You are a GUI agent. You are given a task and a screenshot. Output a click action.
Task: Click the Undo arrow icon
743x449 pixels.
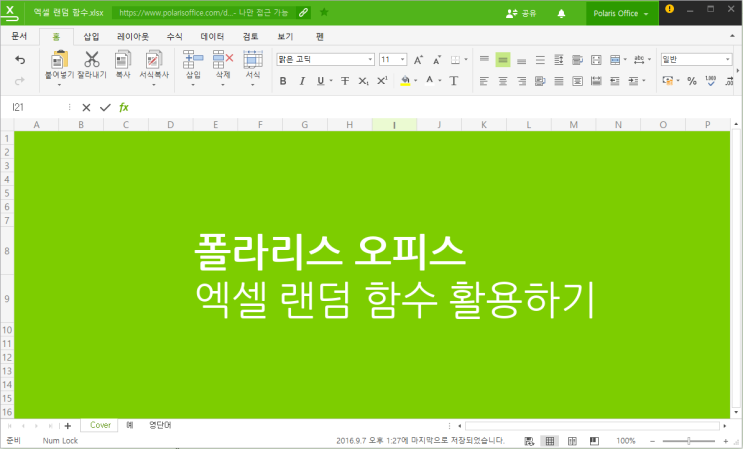click(20, 60)
